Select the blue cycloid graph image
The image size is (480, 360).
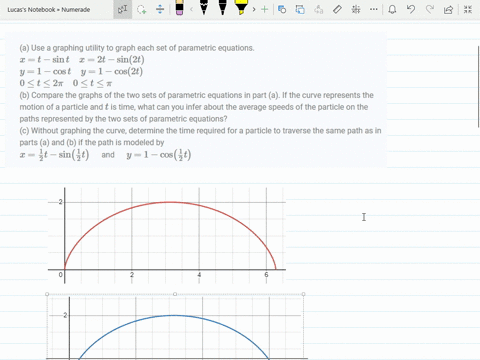click(175, 327)
